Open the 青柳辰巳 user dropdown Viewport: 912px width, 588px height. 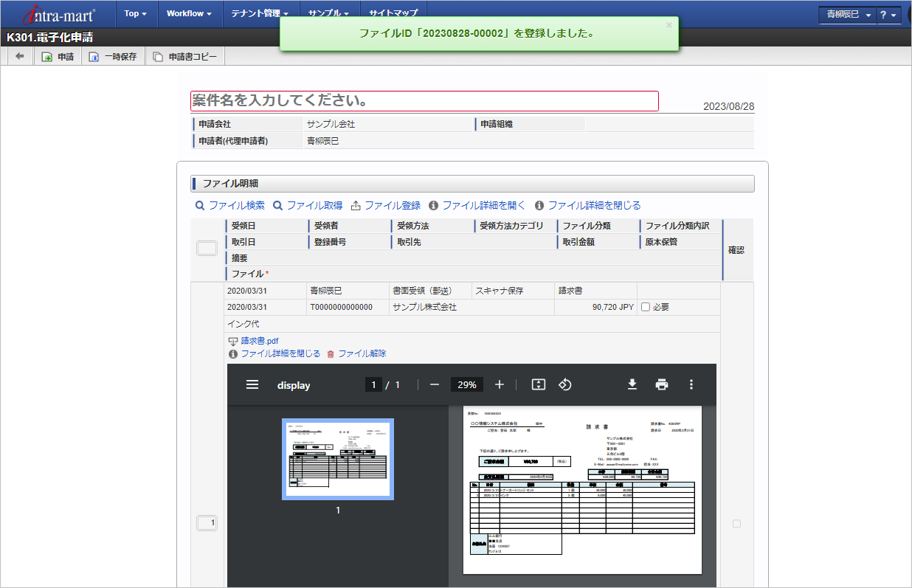tap(848, 15)
